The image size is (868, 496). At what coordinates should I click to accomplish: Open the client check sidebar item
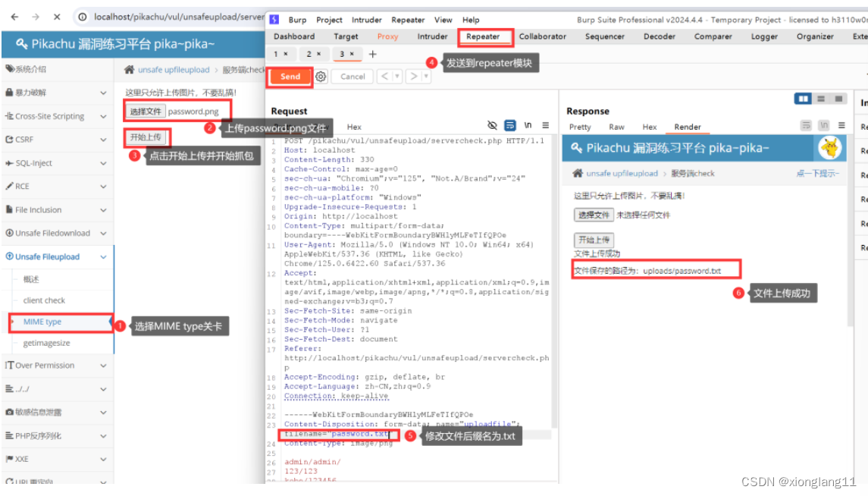(44, 300)
